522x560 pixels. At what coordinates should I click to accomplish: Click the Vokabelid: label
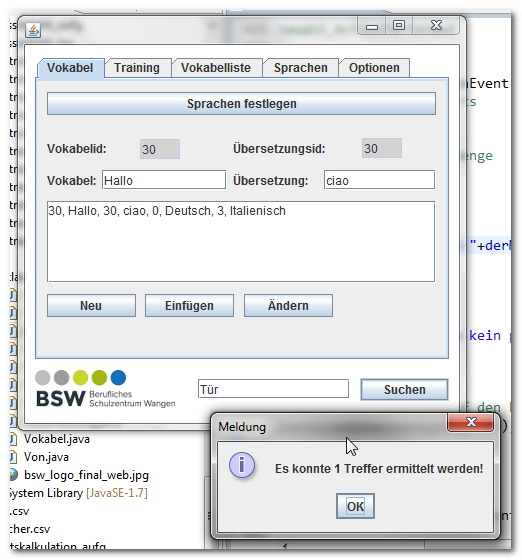click(x=77, y=149)
